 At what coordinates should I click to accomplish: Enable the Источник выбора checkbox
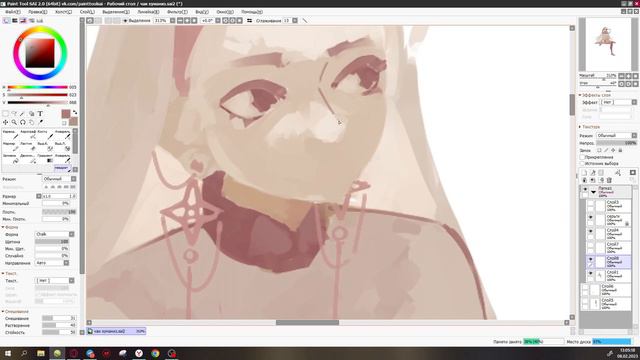point(582,163)
